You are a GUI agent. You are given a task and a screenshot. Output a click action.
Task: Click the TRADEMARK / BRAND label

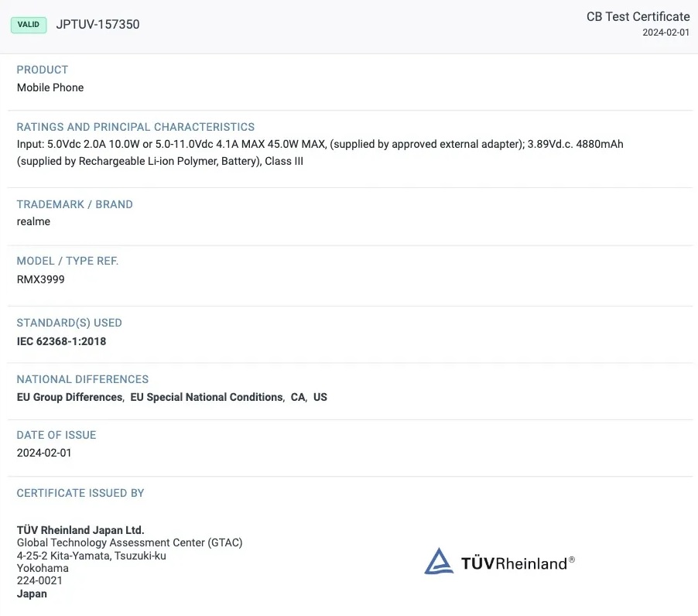coord(74,204)
